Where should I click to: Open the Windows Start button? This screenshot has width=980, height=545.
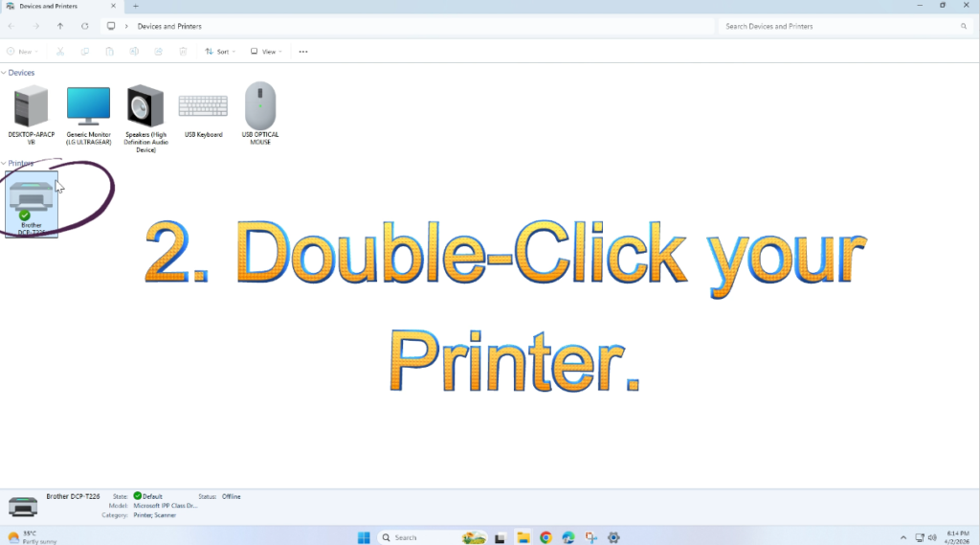point(364,537)
